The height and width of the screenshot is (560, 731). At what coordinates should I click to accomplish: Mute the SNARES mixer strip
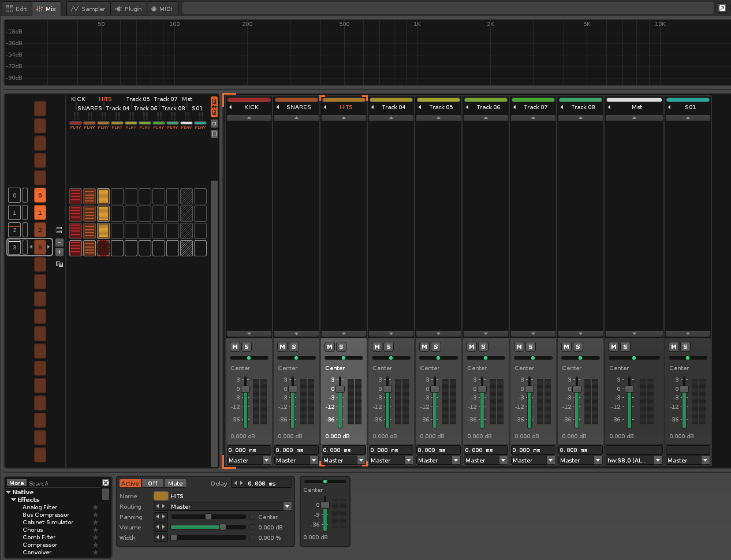282,347
